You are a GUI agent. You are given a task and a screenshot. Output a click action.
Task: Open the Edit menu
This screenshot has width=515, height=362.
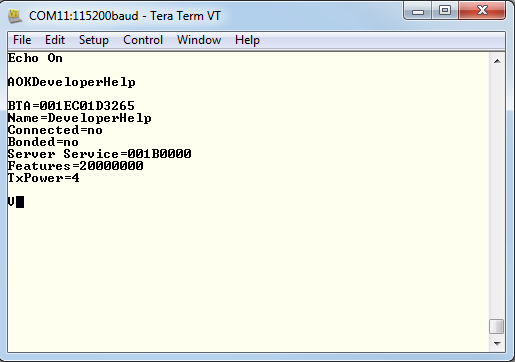(55, 40)
